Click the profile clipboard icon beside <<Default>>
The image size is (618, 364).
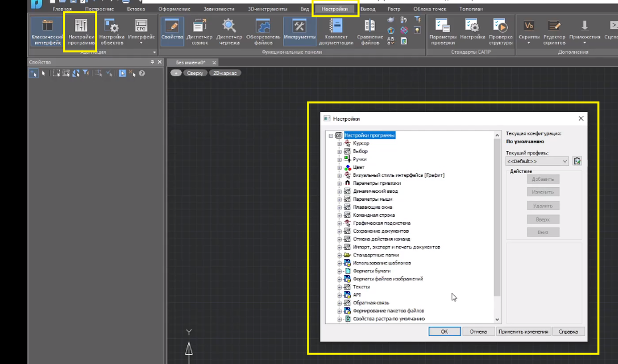click(x=577, y=161)
